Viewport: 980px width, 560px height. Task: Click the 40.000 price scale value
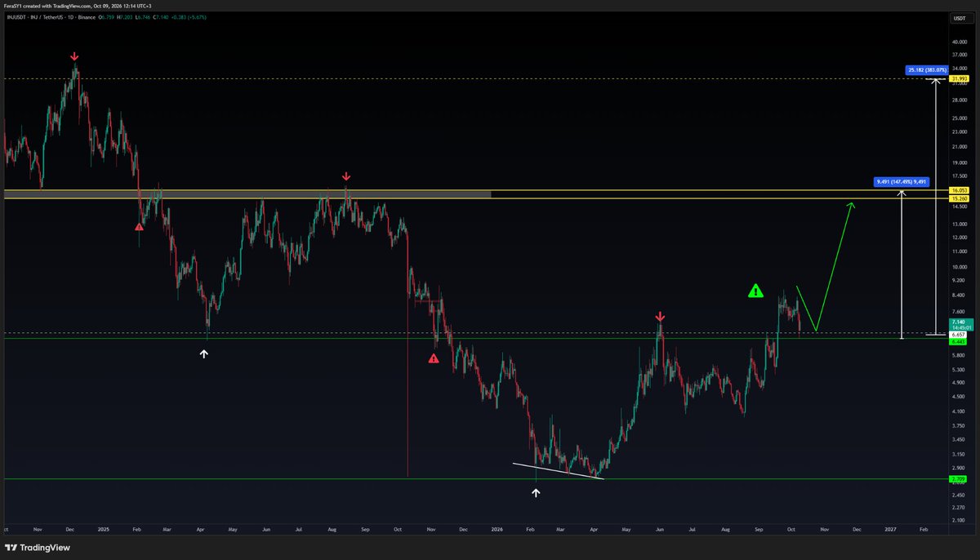click(x=959, y=41)
